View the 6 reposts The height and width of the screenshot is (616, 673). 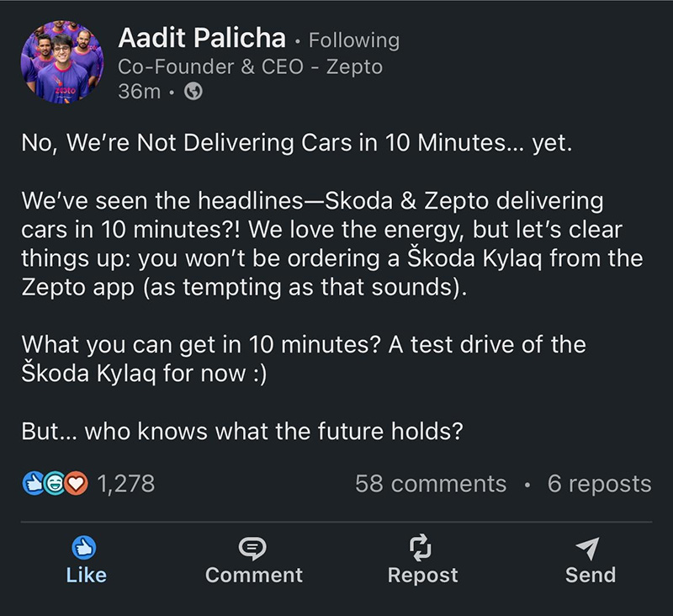(599, 484)
